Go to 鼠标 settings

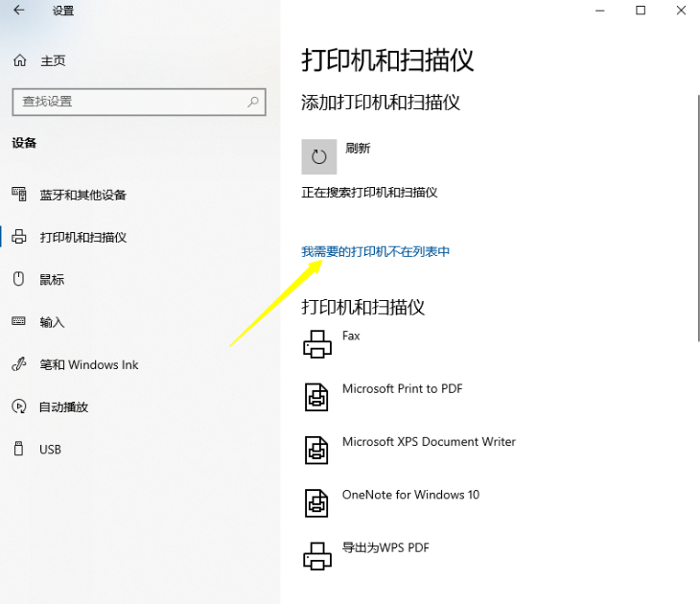52,280
